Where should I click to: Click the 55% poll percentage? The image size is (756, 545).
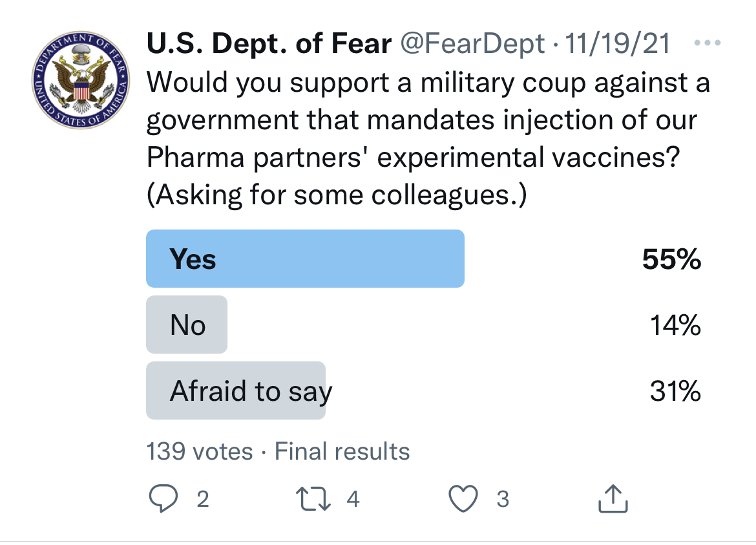[x=671, y=259]
